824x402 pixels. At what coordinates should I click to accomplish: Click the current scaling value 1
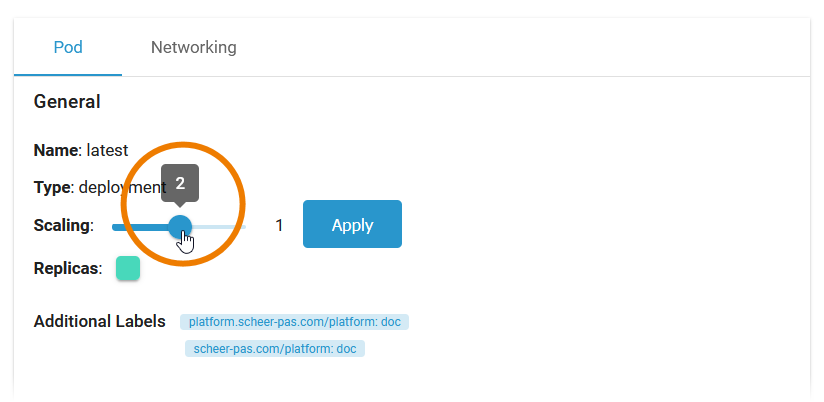(279, 226)
